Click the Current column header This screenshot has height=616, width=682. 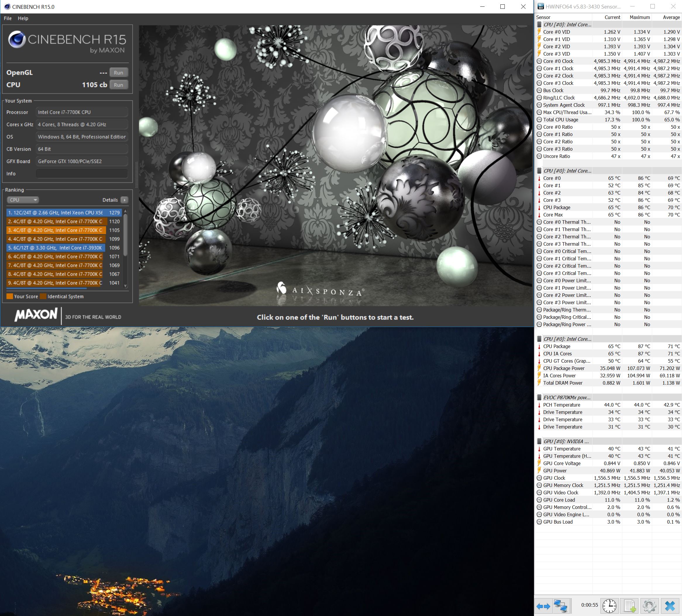pyautogui.click(x=607, y=17)
